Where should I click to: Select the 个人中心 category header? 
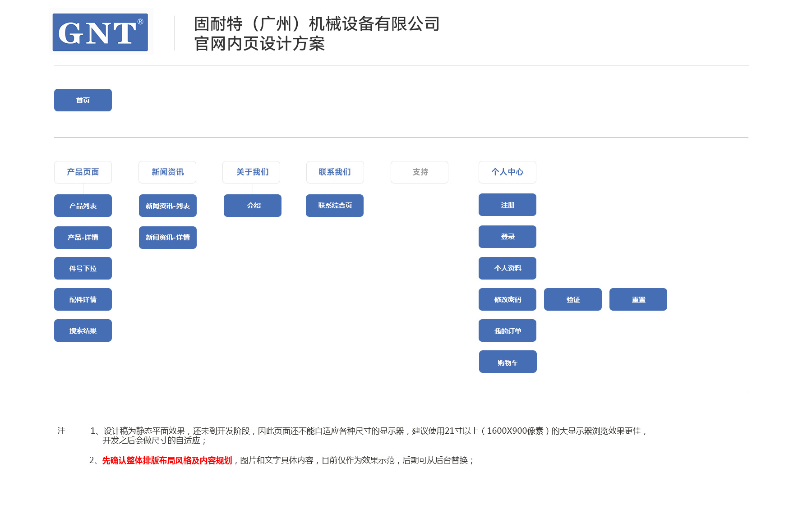point(507,172)
